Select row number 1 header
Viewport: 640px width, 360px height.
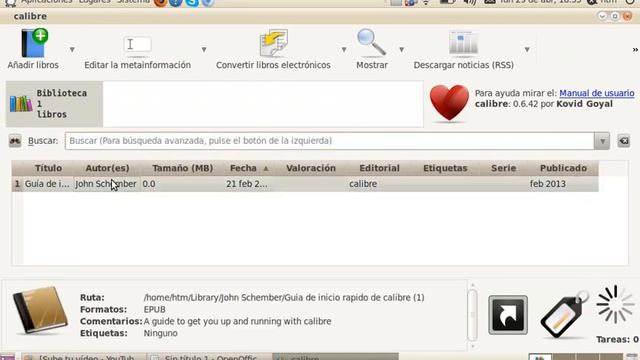[x=17, y=184]
